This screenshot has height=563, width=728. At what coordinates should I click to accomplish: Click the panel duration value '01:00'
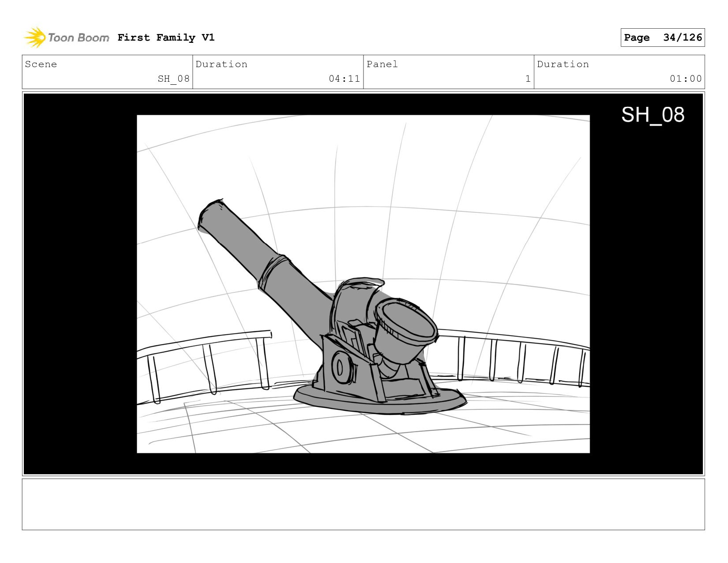pyautogui.click(x=686, y=79)
